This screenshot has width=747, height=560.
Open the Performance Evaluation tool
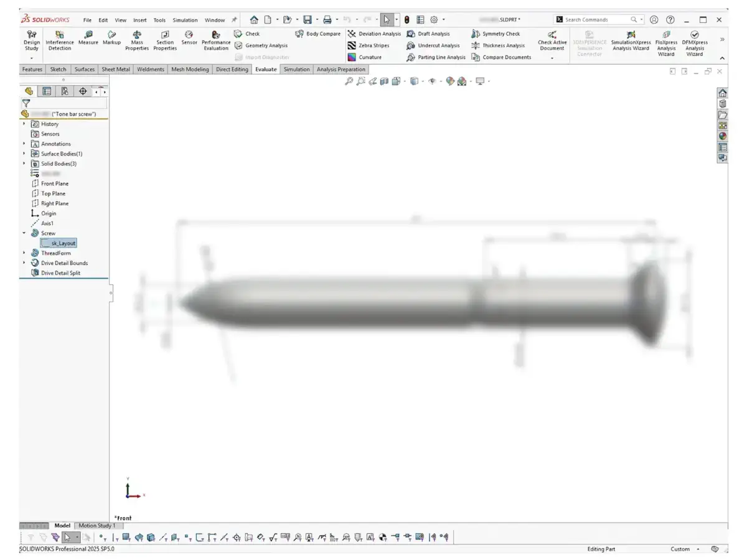coord(216,39)
